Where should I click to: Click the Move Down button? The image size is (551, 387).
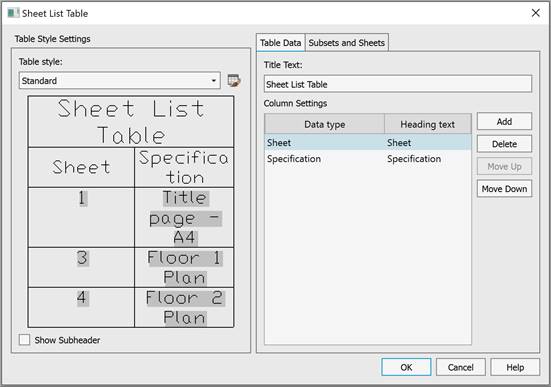click(x=504, y=189)
